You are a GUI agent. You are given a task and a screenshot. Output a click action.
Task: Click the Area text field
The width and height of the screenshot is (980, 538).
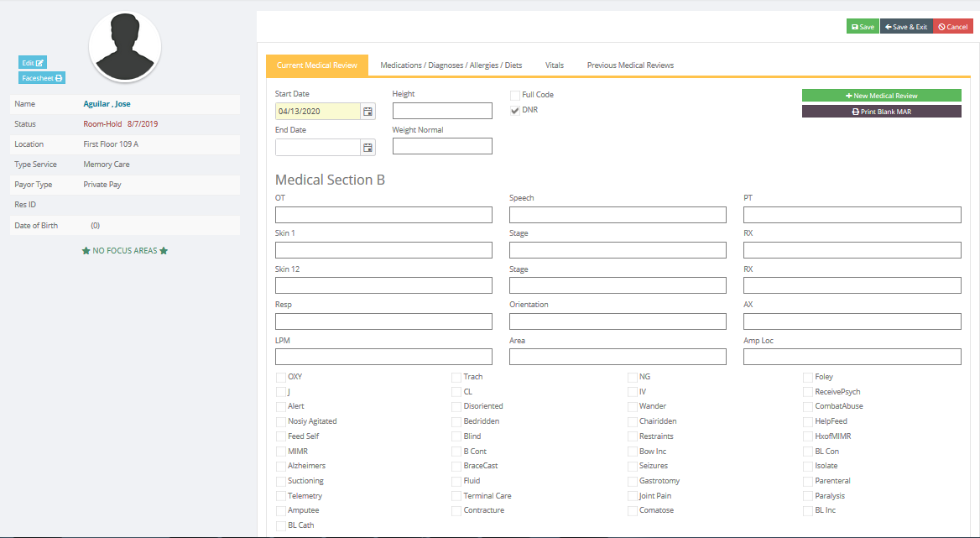point(618,357)
